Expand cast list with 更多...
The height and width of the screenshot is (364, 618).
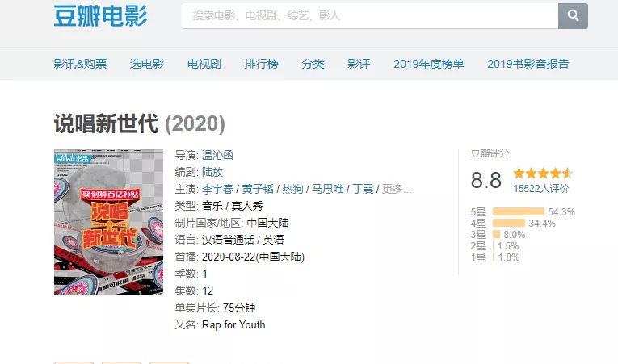[x=397, y=189]
